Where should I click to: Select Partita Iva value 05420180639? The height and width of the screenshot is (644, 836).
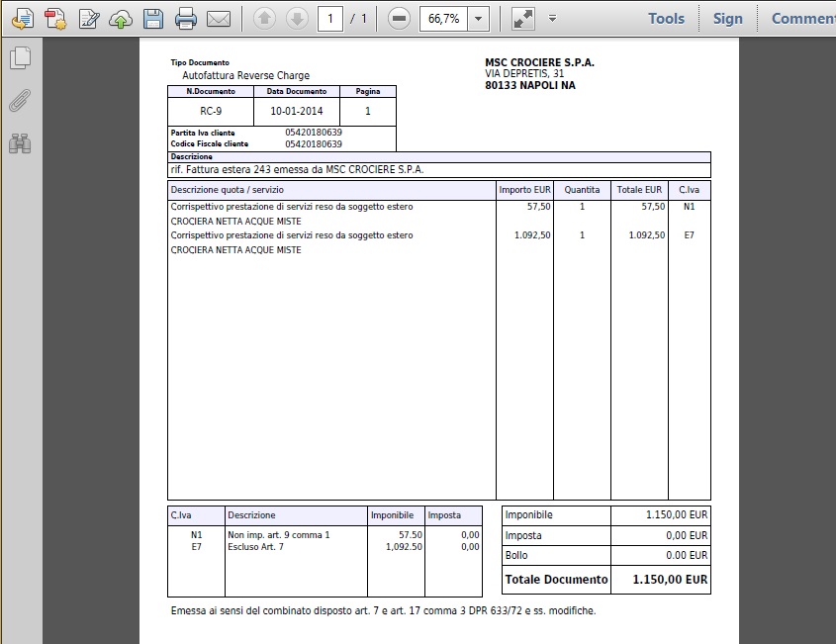314,133
